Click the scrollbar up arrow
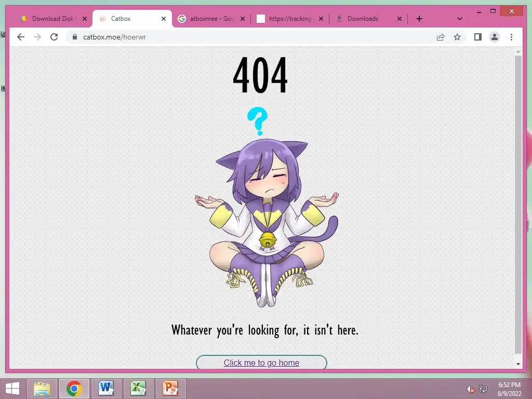This screenshot has width=532, height=399. click(518, 51)
